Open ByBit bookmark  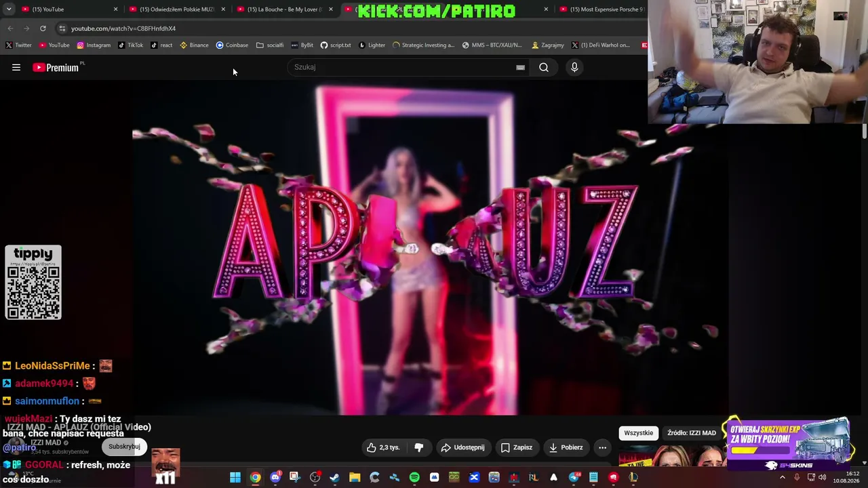click(x=302, y=45)
